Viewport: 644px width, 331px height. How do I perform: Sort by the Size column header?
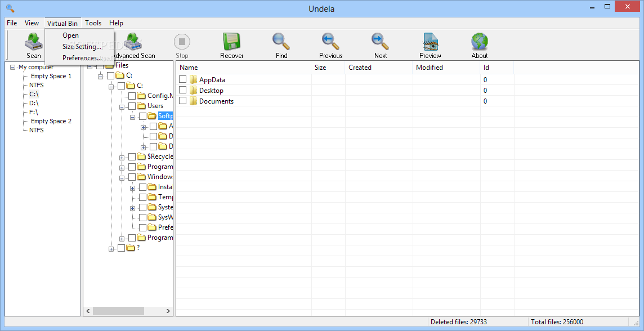(328, 68)
